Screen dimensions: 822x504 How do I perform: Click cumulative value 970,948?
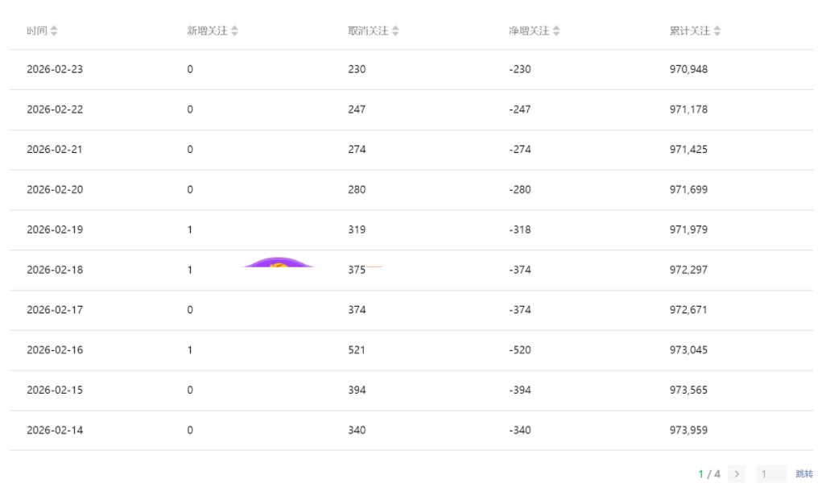(x=688, y=69)
